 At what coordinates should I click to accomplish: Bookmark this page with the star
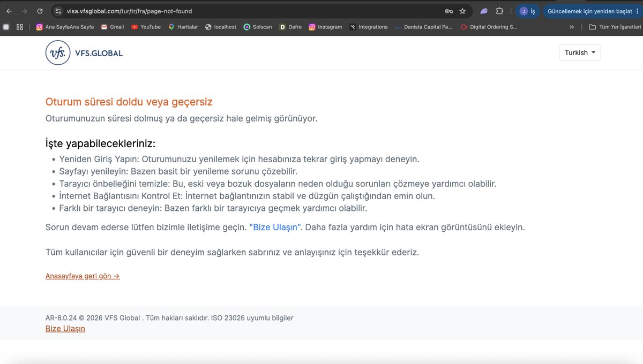(x=462, y=11)
